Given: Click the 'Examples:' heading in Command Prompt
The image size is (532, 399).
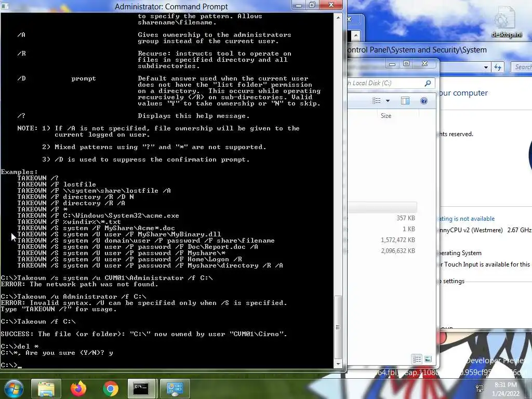Looking at the screenshot, I should click(x=19, y=172).
